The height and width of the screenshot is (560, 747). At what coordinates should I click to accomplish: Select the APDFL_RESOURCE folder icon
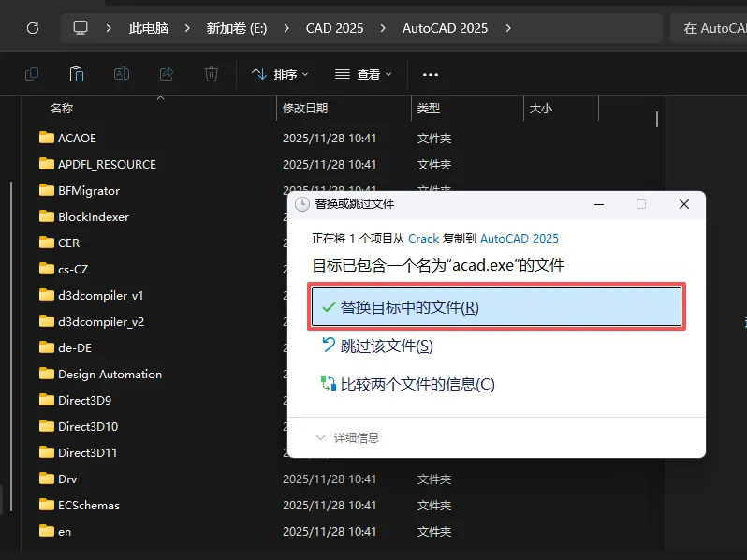(46, 164)
